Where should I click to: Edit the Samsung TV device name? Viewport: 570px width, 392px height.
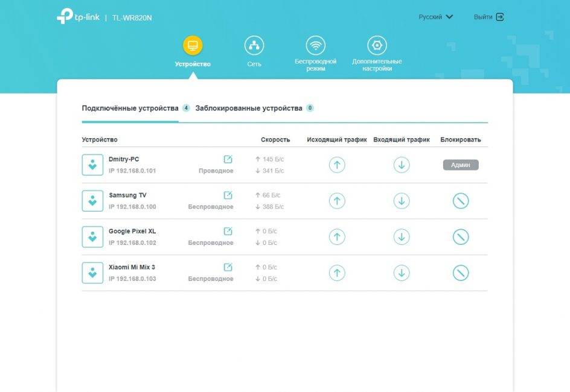pyautogui.click(x=228, y=195)
